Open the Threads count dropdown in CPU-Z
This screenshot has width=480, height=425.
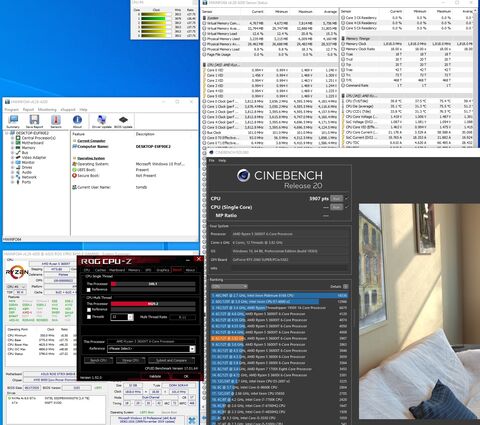(131, 317)
